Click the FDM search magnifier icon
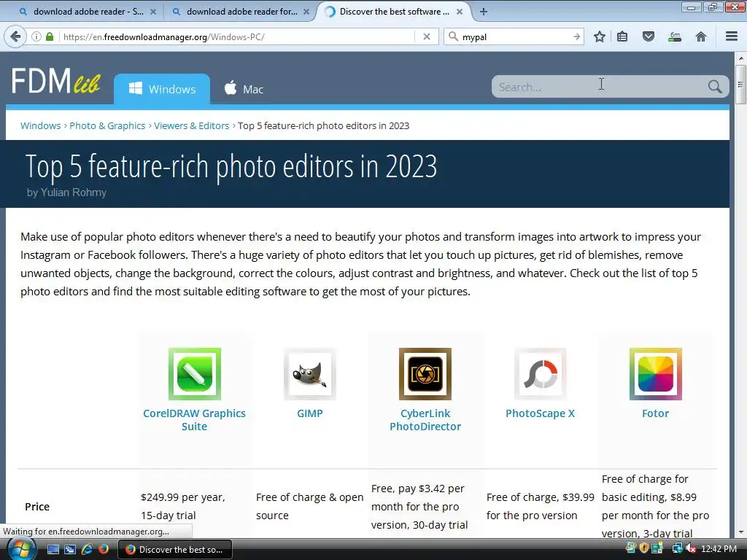This screenshot has height=560, width=747. pos(715,87)
